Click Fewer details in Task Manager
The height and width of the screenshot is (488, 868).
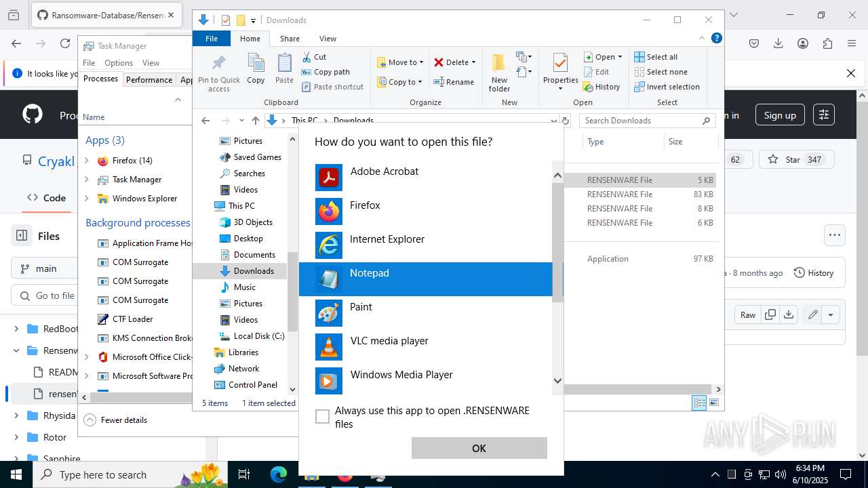coord(115,420)
